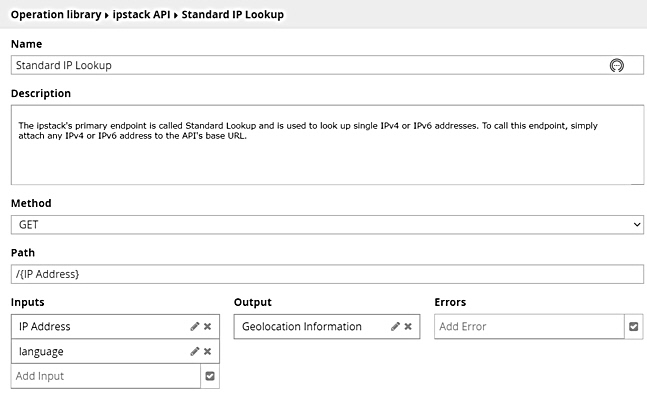Viewport: 647px width, 410px height.
Task: Navigate to ipstack API breadcrumb
Action: 135,14
